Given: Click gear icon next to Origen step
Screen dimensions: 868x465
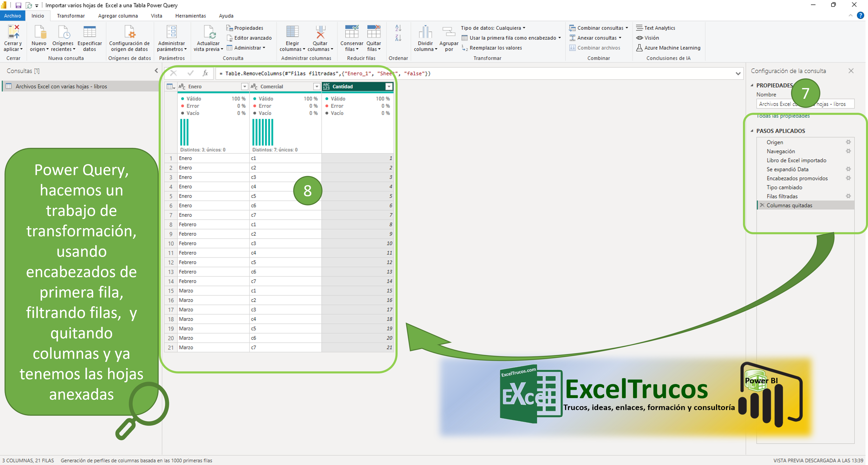Looking at the screenshot, I should [x=848, y=142].
